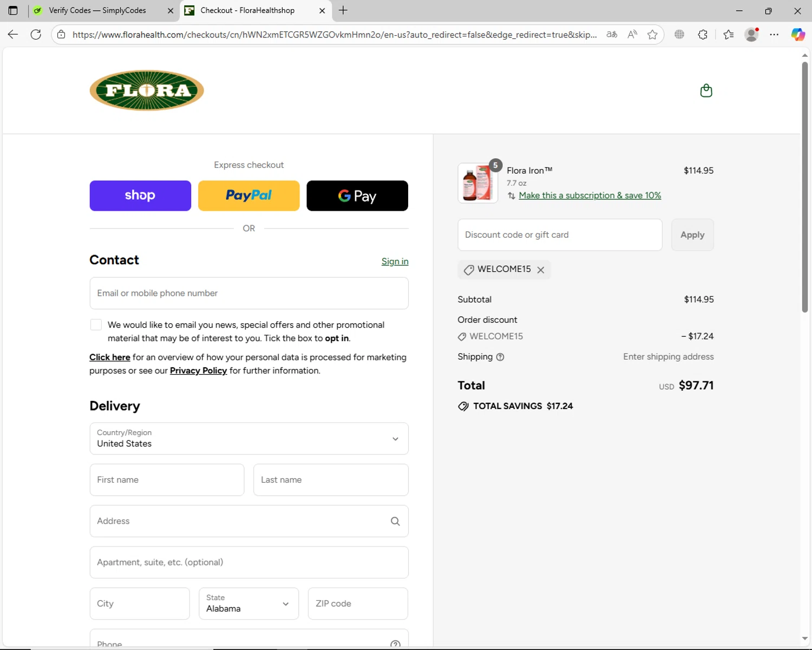The image size is (812, 650).
Task: Search address with magnifier icon
Action: 395,521
